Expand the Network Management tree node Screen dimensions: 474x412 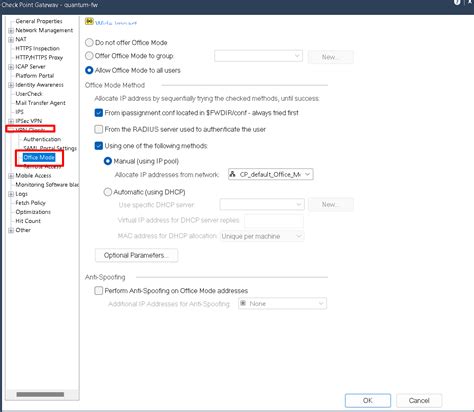pyautogui.click(x=11, y=31)
